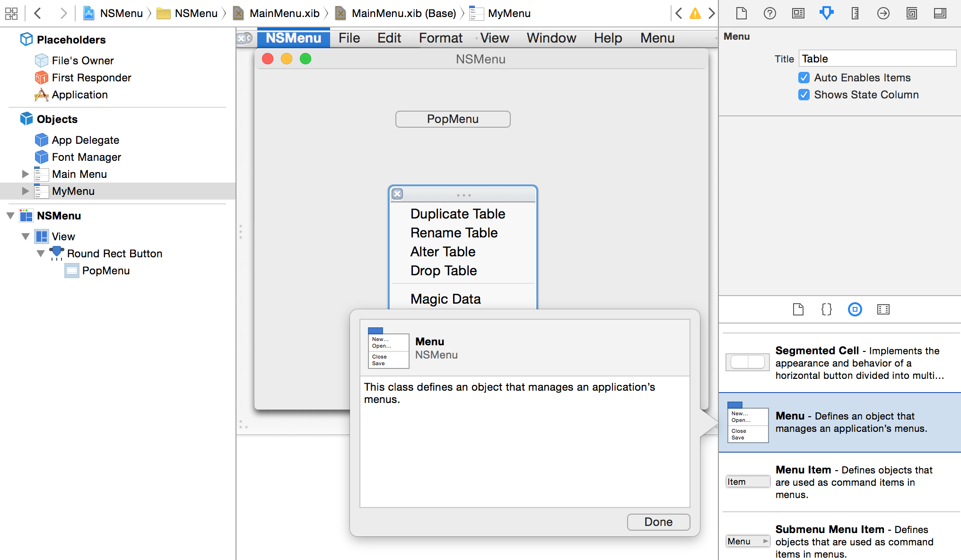Open the NSMenu application menu

pyautogui.click(x=294, y=38)
